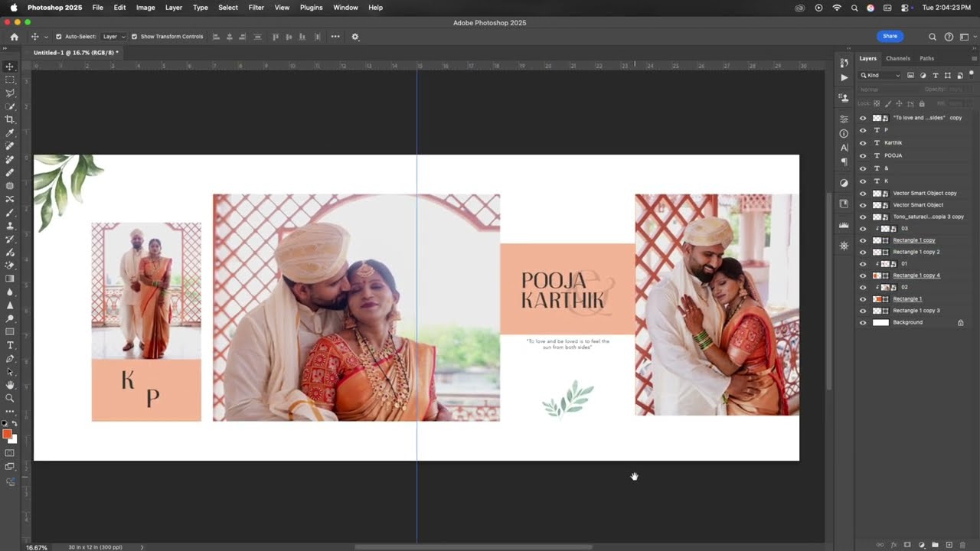Select the Lasso tool
The width and height of the screenshot is (980, 551).
coord(10,93)
